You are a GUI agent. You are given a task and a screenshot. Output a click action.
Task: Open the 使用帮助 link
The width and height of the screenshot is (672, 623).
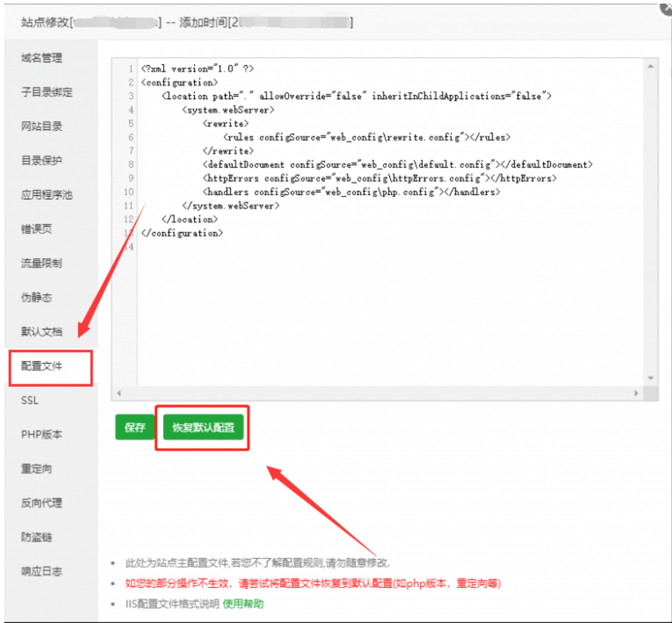(243, 604)
